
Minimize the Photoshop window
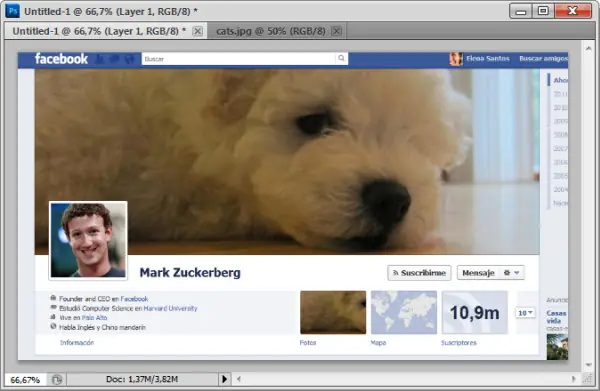coord(521,11)
